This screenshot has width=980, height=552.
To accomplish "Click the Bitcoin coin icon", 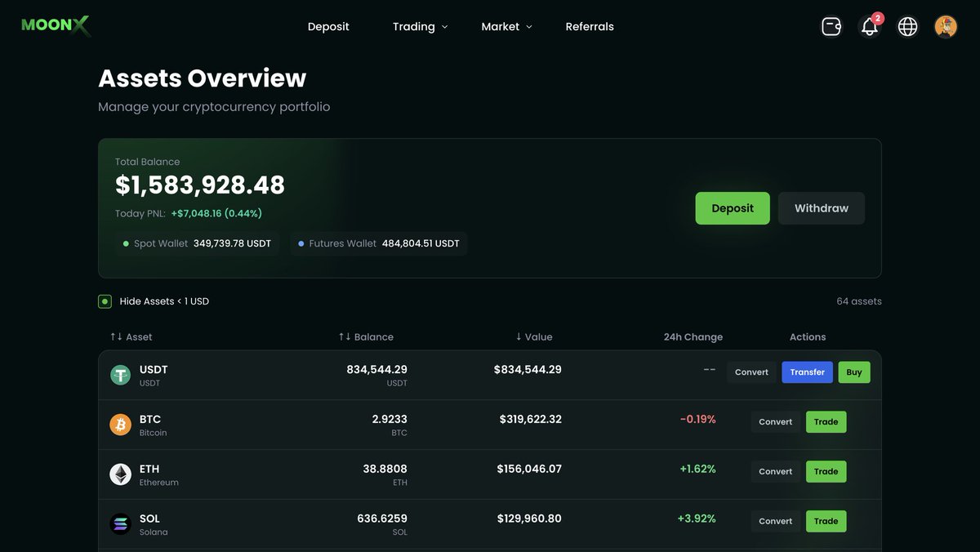I will [121, 425].
